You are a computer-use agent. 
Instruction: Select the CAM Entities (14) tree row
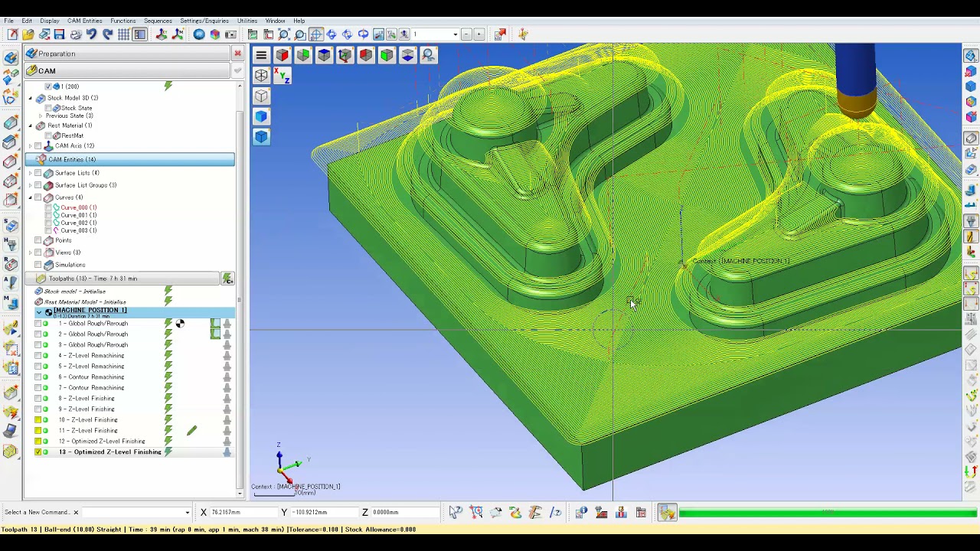pos(130,159)
